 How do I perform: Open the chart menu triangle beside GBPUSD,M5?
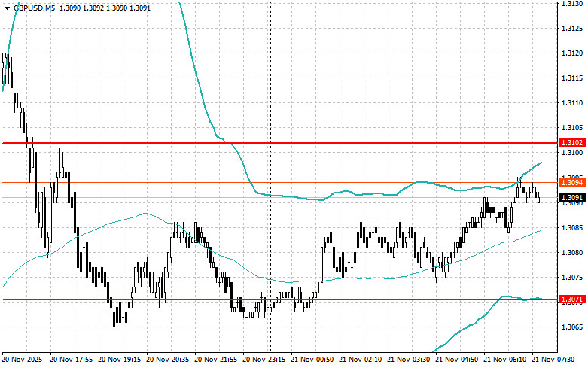(x=7, y=8)
